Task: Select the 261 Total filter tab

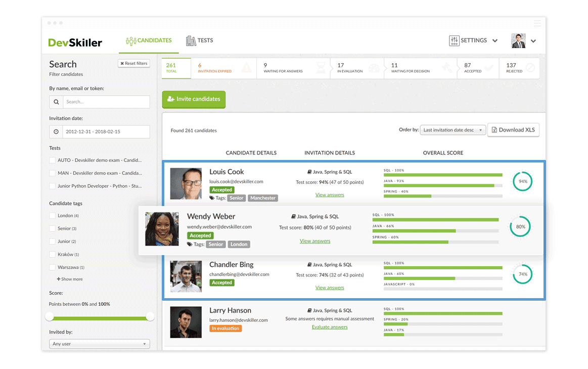Action: (x=176, y=68)
